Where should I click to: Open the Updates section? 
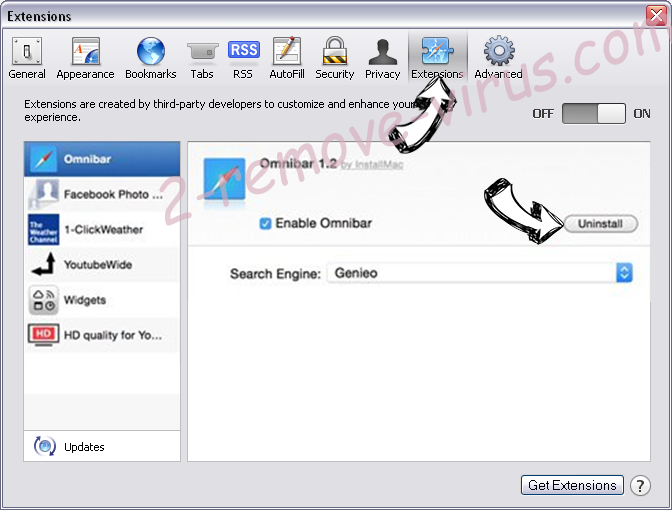[102, 447]
